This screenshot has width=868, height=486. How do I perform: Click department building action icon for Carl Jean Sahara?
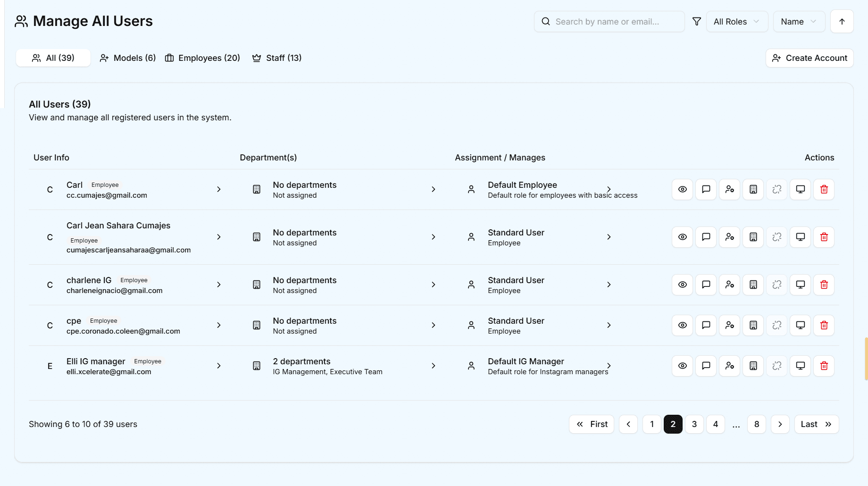click(x=753, y=237)
